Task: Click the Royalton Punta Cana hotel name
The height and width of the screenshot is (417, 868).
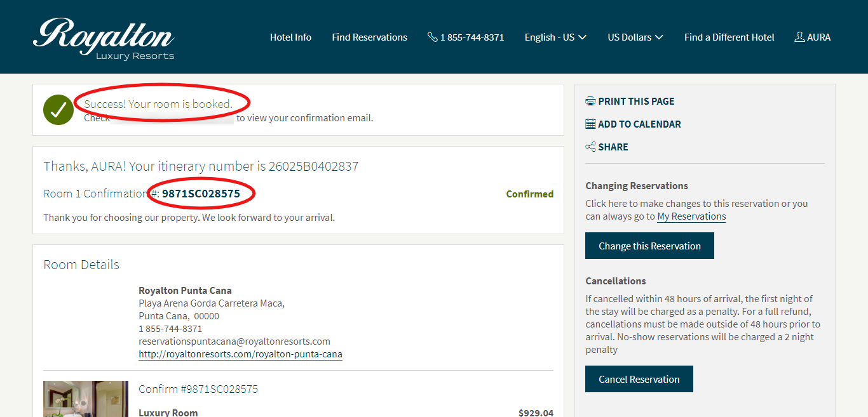Action: coord(185,291)
